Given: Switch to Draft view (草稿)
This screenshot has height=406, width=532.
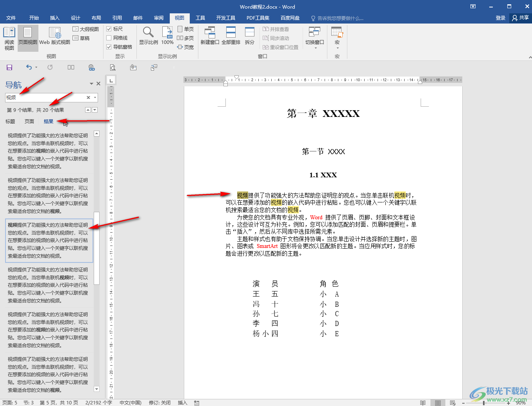Looking at the screenshot, I should tap(81, 38).
